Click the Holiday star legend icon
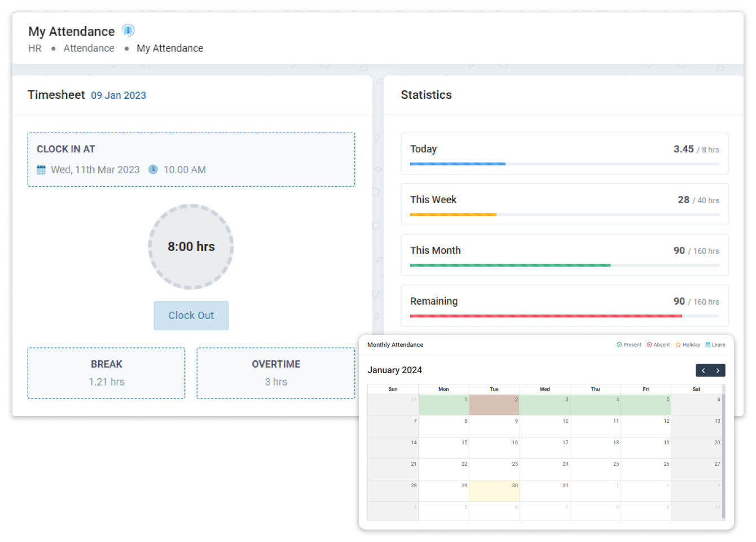Viewport: 756px width, 542px height. [x=678, y=345]
